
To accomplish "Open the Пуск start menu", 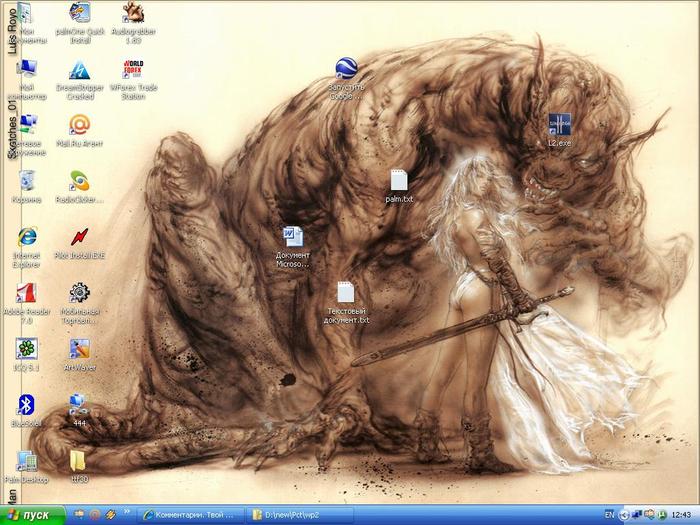I will click(x=32, y=515).
